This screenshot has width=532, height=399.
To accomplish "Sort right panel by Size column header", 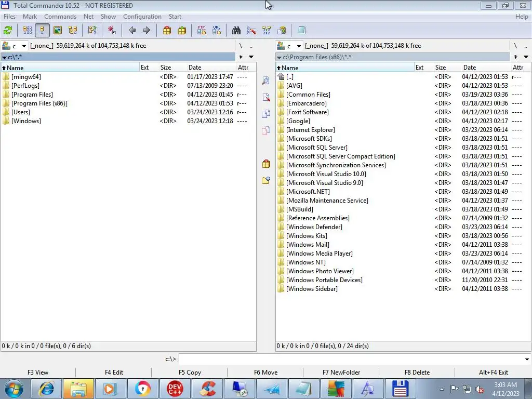I will coord(447,67).
